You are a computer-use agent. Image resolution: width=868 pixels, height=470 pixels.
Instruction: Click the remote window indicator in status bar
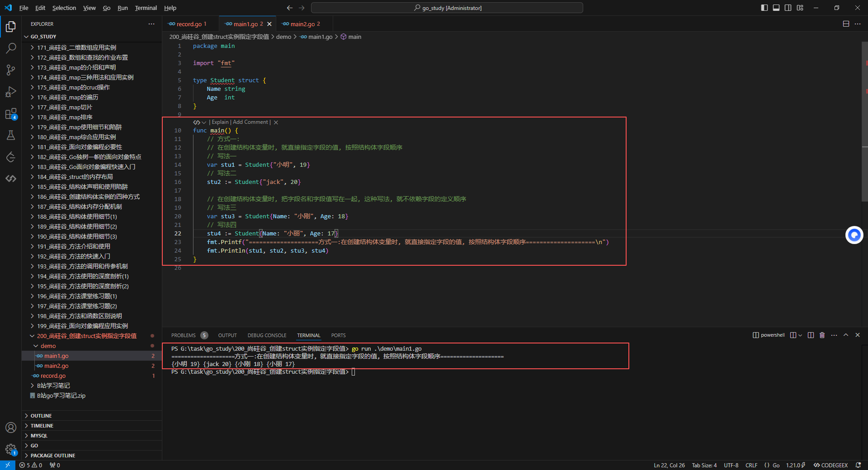(8, 465)
